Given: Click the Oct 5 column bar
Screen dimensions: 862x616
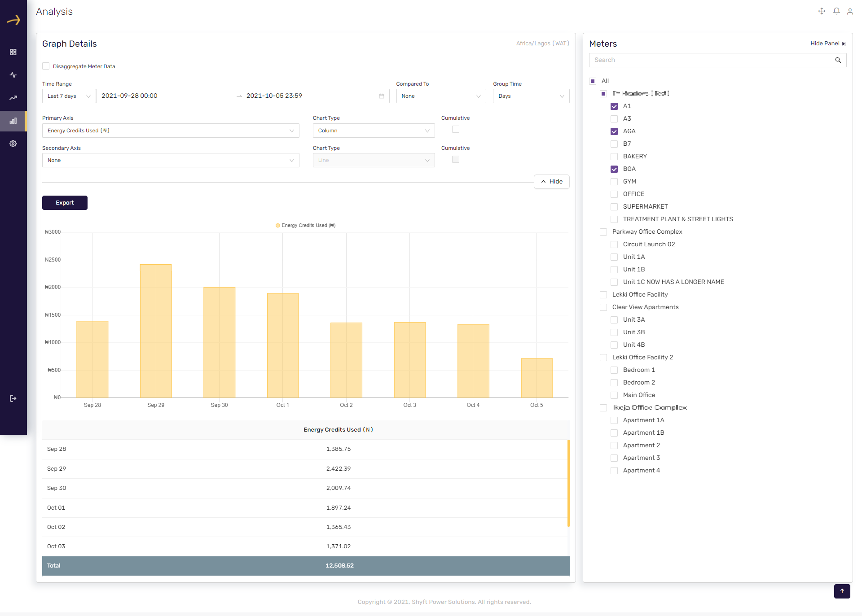Looking at the screenshot, I should (x=537, y=378).
